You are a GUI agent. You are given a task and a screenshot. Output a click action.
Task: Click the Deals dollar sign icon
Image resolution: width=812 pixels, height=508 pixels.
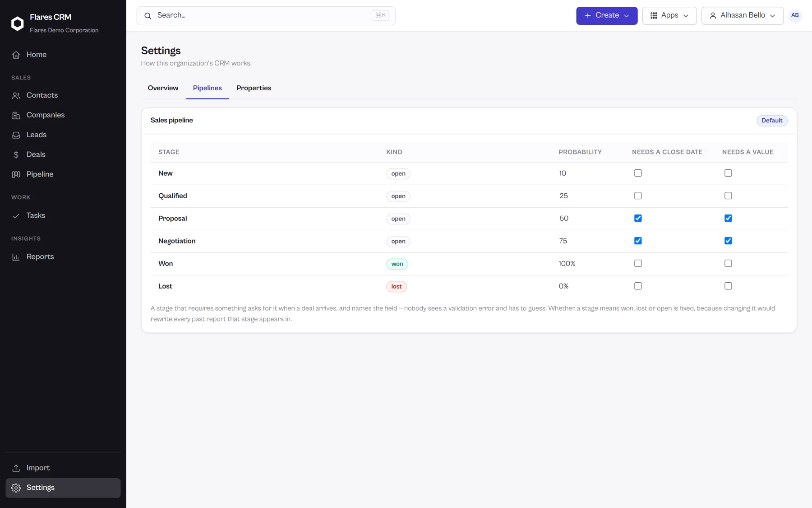pos(16,155)
